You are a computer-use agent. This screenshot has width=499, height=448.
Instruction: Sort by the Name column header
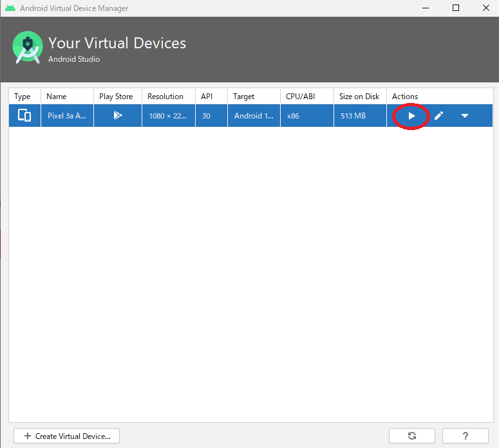(x=67, y=97)
